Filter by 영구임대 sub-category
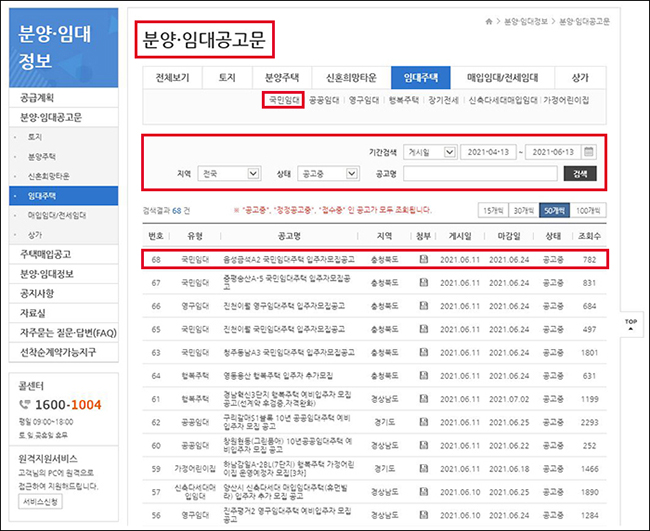Screen dimensions: 650x531 pyautogui.click(x=364, y=100)
